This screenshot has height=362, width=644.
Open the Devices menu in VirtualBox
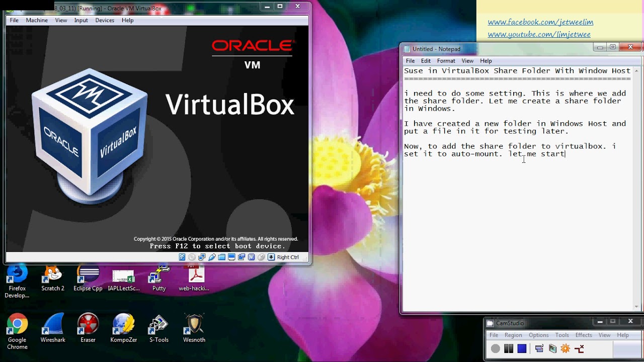[105, 20]
